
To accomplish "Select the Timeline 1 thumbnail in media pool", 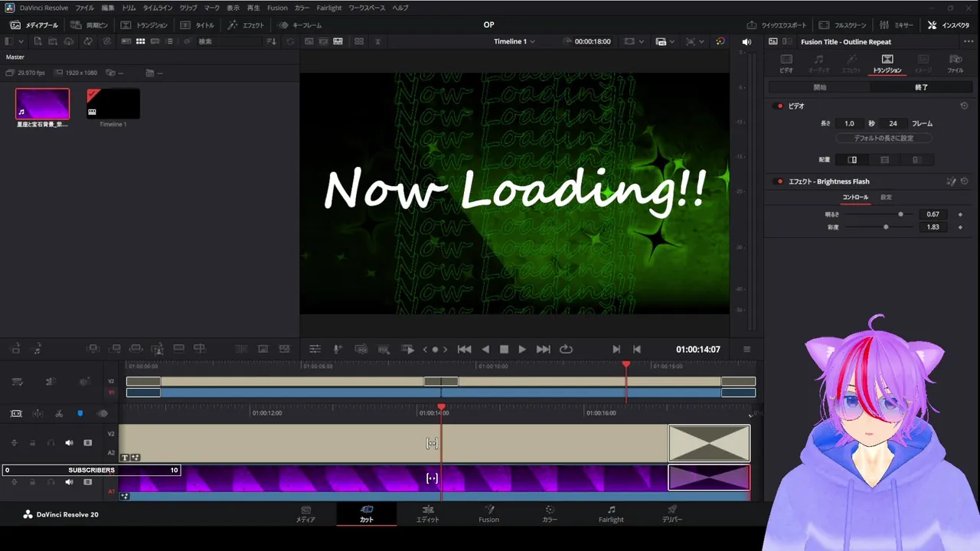I will pyautogui.click(x=113, y=104).
